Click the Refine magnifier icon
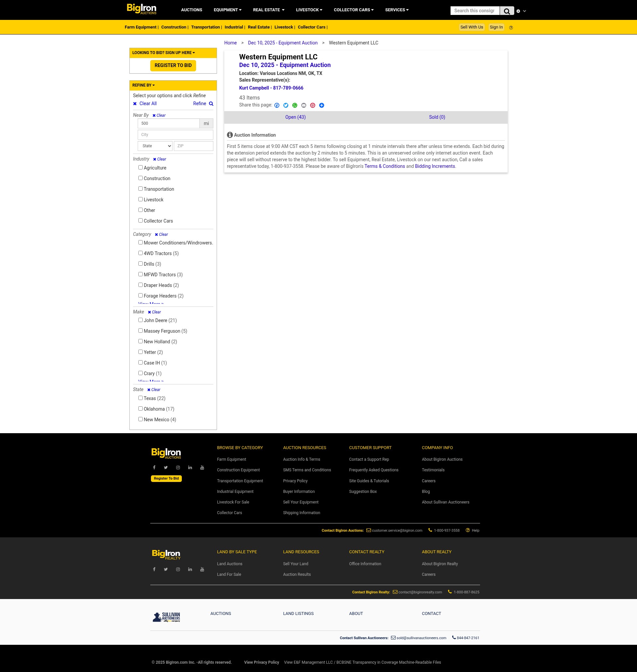The width and height of the screenshot is (637, 672). click(x=211, y=104)
